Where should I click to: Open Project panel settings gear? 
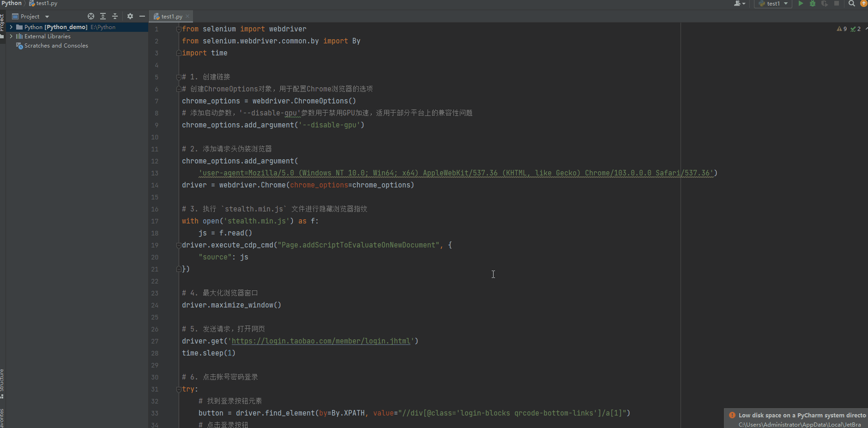pyautogui.click(x=130, y=16)
